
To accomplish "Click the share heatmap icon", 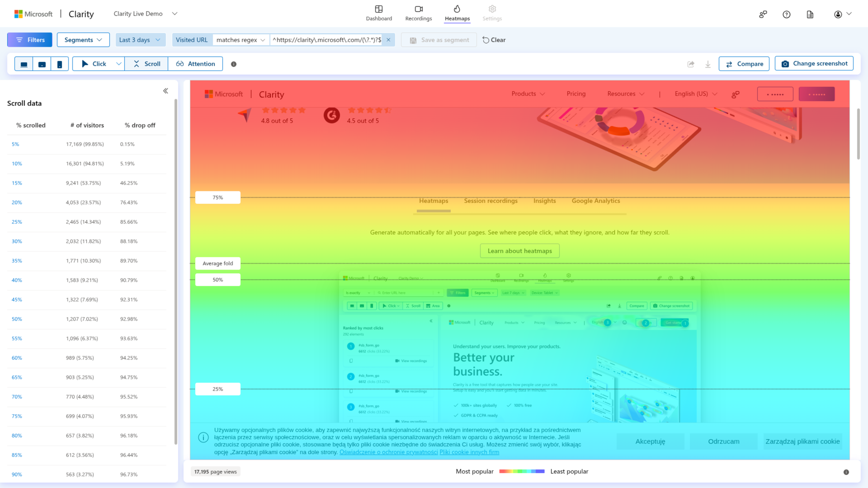I will tap(691, 64).
